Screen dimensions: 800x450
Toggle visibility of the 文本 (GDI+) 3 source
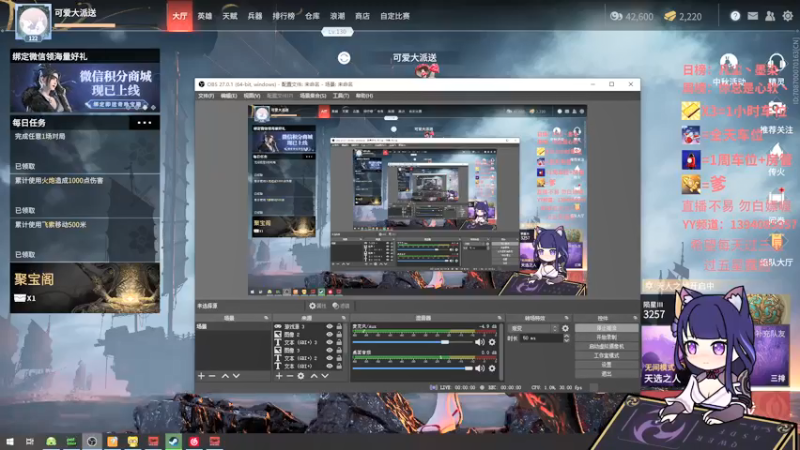click(x=330, y=342)
